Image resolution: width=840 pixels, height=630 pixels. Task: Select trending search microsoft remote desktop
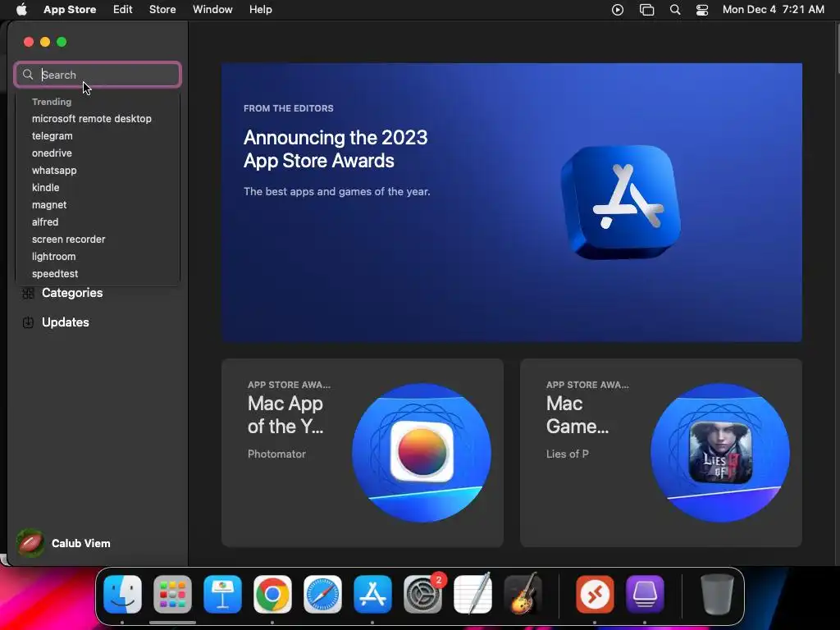(x=92, y=118)
